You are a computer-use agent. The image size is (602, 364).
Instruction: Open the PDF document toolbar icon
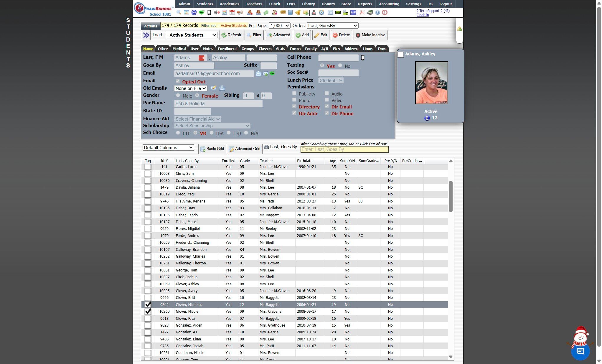(x=362, y=12)
